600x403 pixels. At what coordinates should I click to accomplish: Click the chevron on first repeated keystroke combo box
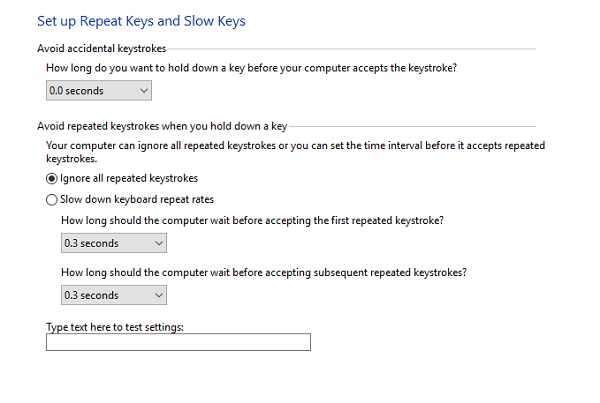(x=157, y=243)
